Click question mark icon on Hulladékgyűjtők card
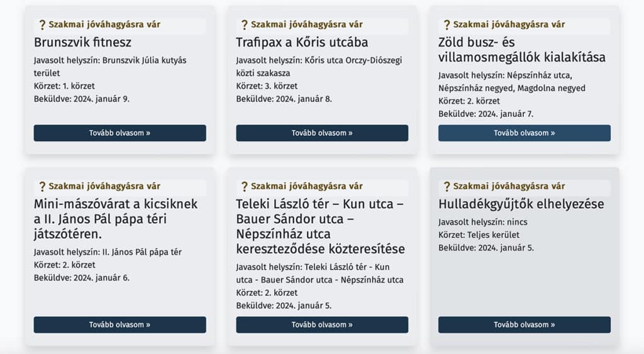Image resolution: width=644 pixels, height=354 pixels. point(447,187)
